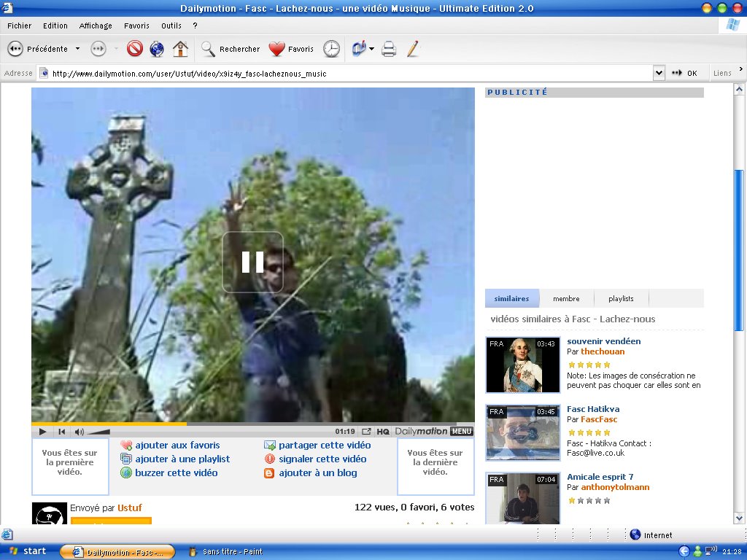Click the mail icon in toolbar
The width and height of the screenshot is (747, 560).
click(359, 49)
